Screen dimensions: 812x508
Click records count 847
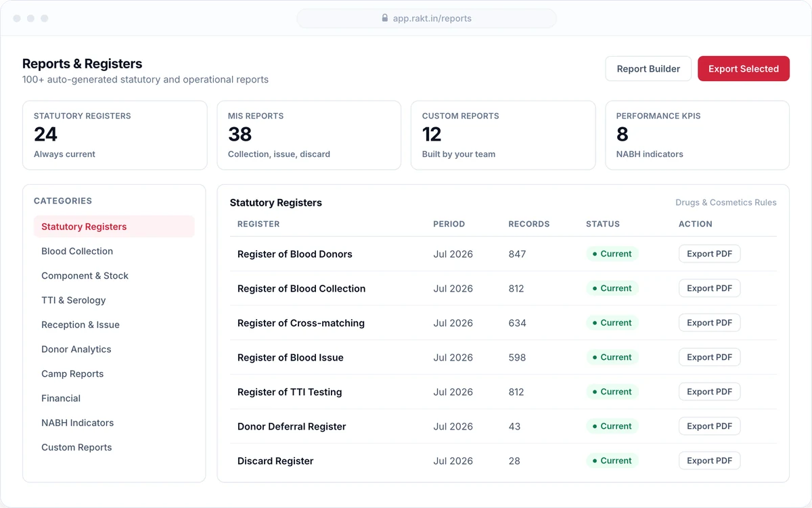(518, 254)
